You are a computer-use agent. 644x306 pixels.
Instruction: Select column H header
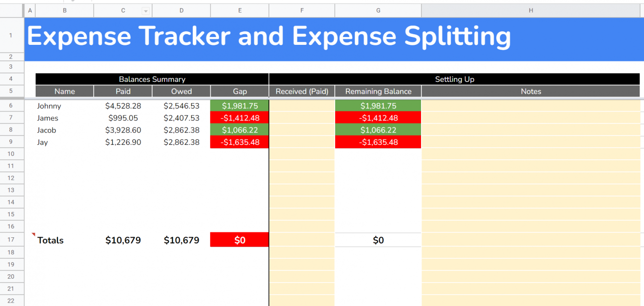531,10
